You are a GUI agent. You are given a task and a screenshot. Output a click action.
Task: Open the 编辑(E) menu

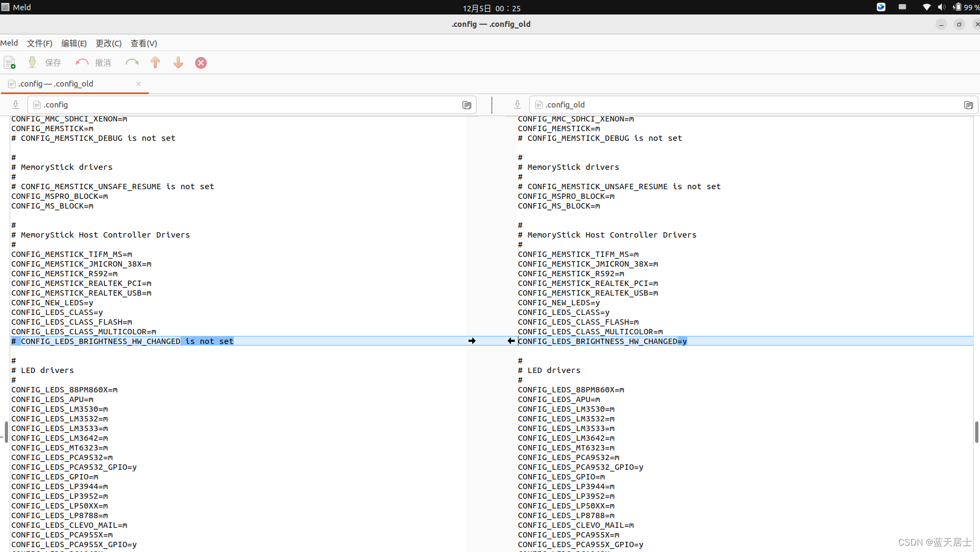coord(74,43)
